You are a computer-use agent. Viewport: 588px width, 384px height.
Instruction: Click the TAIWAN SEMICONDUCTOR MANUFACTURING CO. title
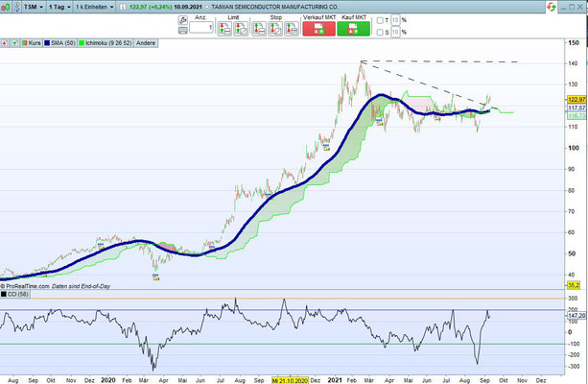tap(274, 7)
